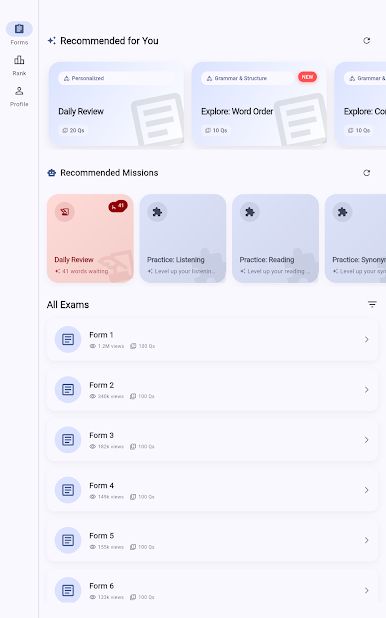Image resolution: width=386 pixels, height=618 pixels.
Task: Click the Form 6 title text
Action: tap(101, 586)
